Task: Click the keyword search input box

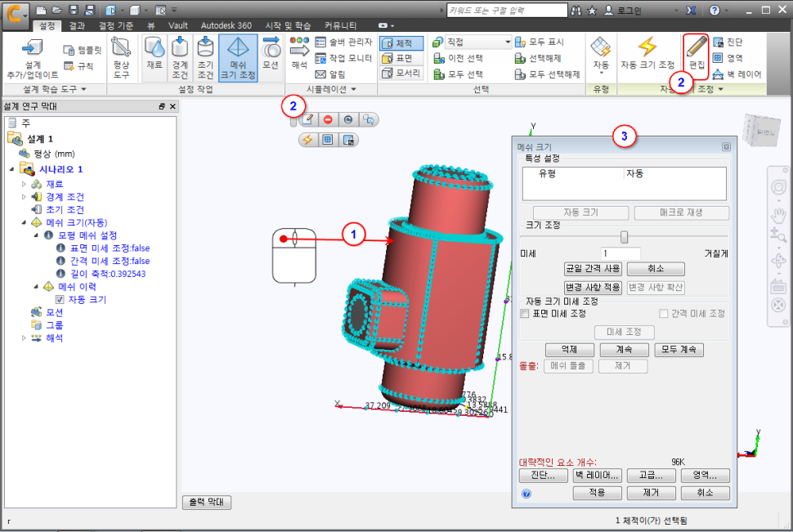Action: (x=507, y=10)
